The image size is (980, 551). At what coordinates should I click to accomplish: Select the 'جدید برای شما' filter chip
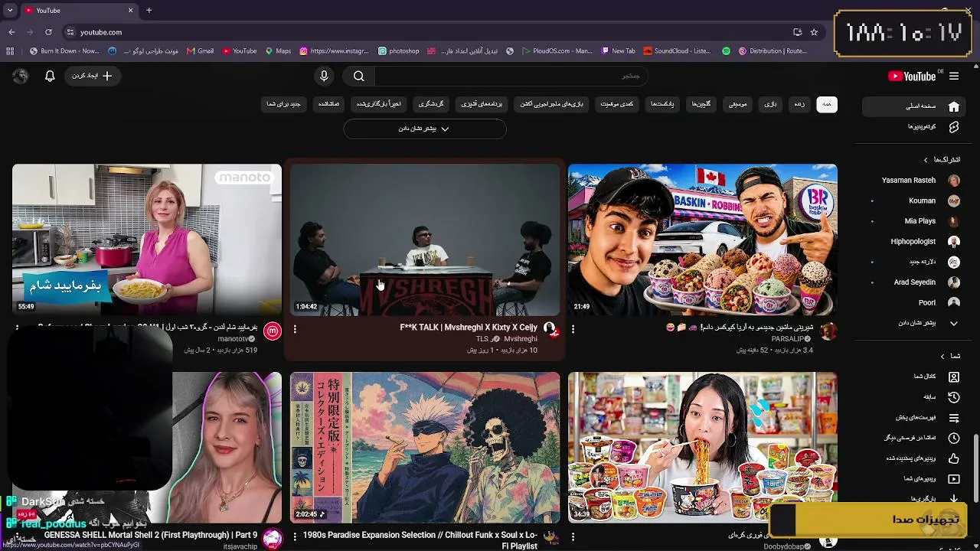(x=284, y=103)
